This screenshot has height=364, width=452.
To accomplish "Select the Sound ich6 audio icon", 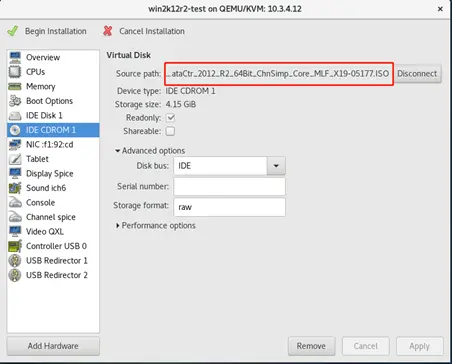I will click(x=15, y=188).
